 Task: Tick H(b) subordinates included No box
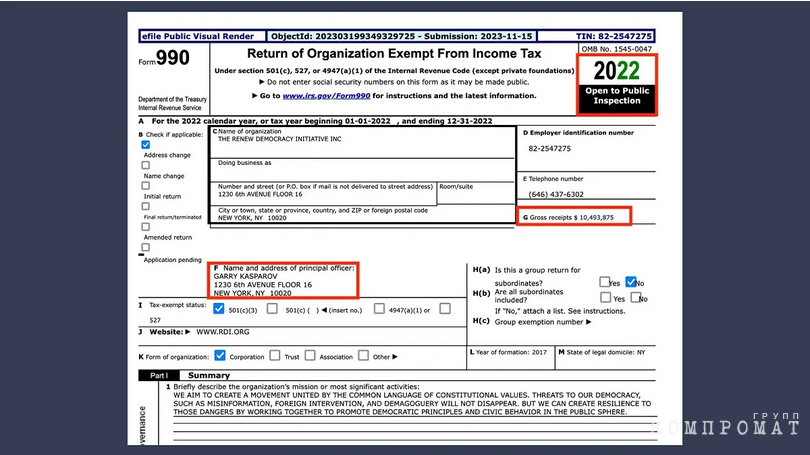[636, 297]
